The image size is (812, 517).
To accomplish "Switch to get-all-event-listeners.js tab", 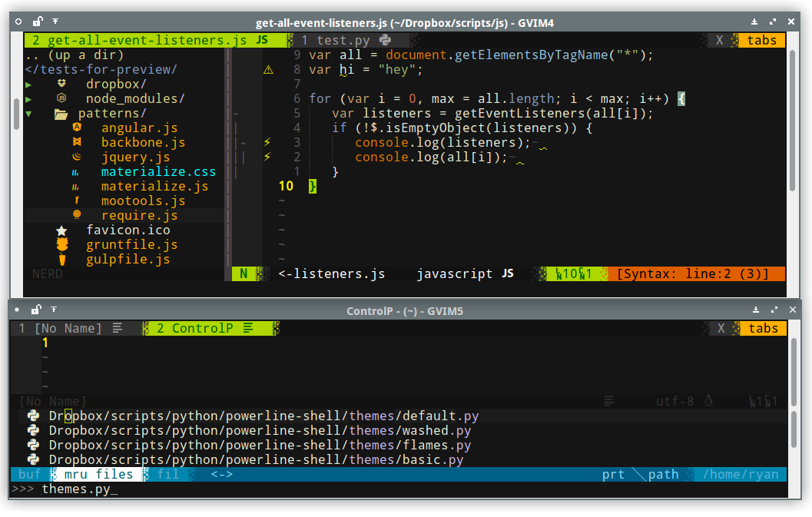I will tap(155, 40).
